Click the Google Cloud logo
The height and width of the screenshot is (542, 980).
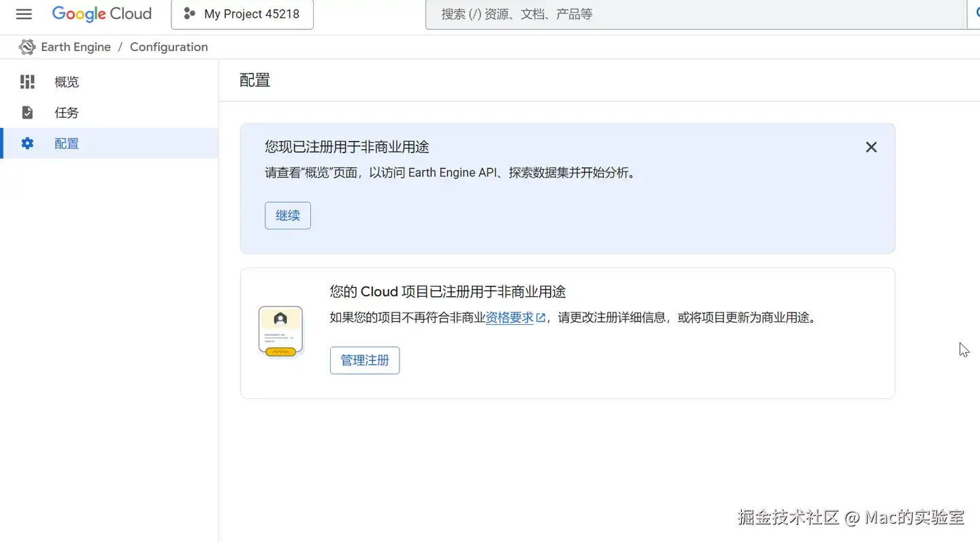pos(101,14)
